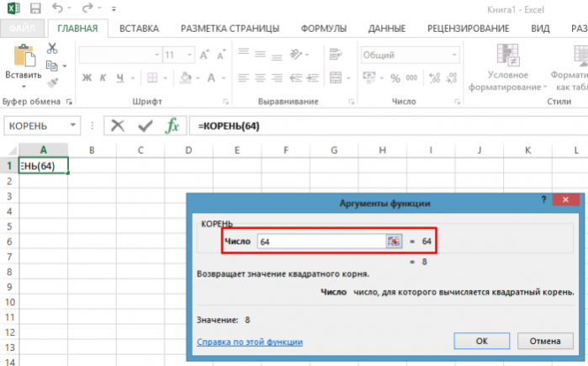The image size is (588, 366).
Task: Click the formula bar with =КОРЕНЬ(64)
Action: pos(388,125)
